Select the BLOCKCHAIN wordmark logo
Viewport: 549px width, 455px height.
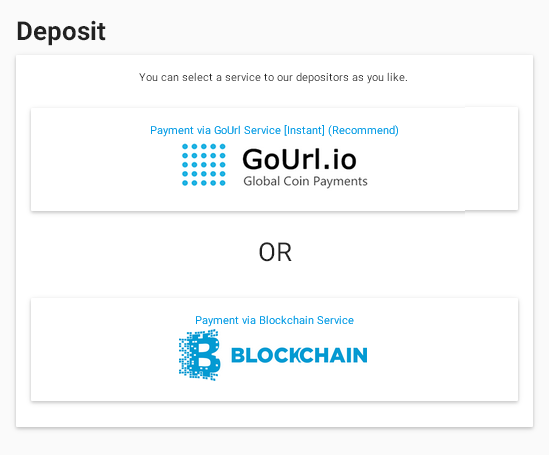(299, 355)
